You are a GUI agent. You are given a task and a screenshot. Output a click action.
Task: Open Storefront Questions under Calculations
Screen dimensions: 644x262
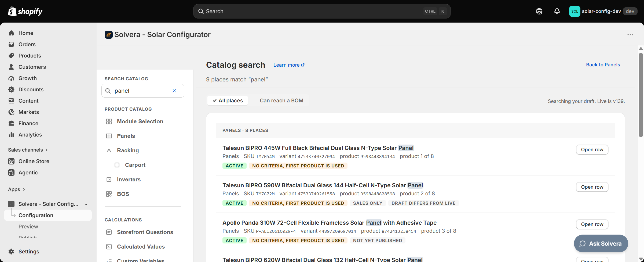click(x=145, y=232)
